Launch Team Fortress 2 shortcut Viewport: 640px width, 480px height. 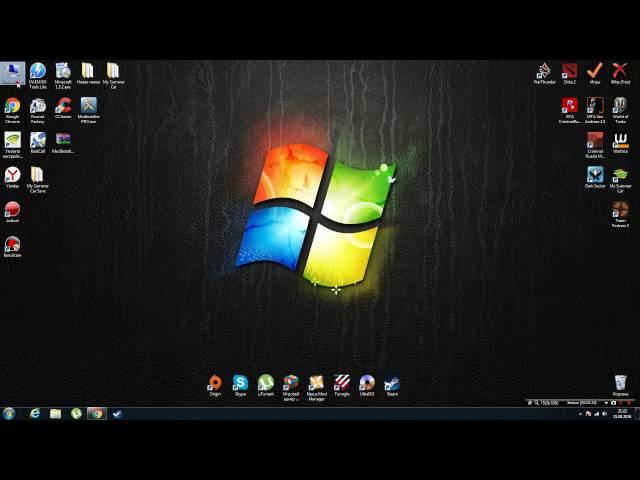click(x=620, y=214)
